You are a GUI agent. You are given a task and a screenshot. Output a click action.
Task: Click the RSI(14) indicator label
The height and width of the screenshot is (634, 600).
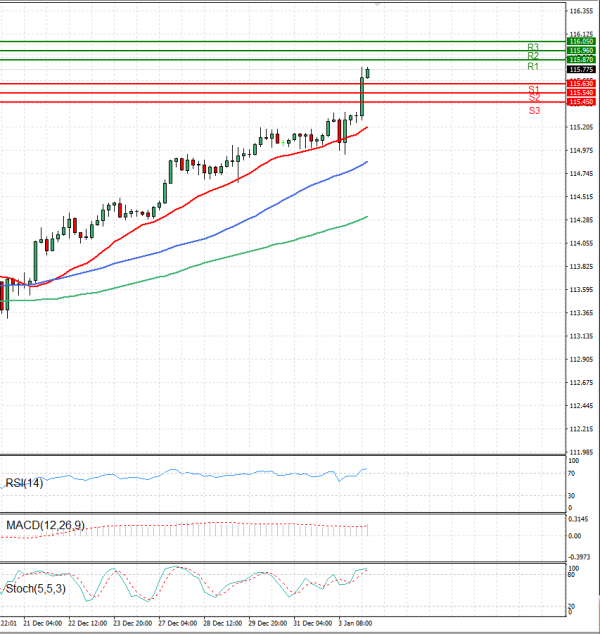coord(26,482)
